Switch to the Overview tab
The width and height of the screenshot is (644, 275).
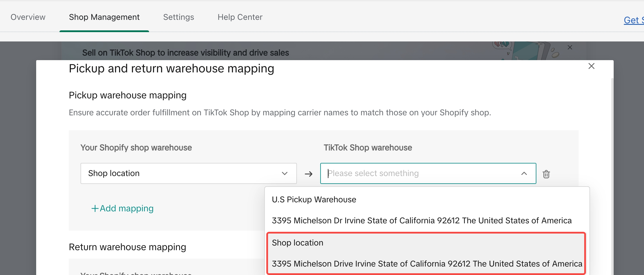click(x=28, y=17)
